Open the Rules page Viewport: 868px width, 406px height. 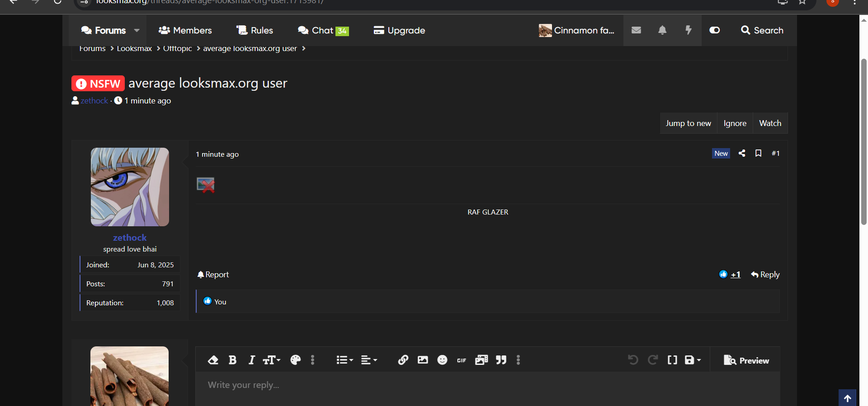point(255,30)
